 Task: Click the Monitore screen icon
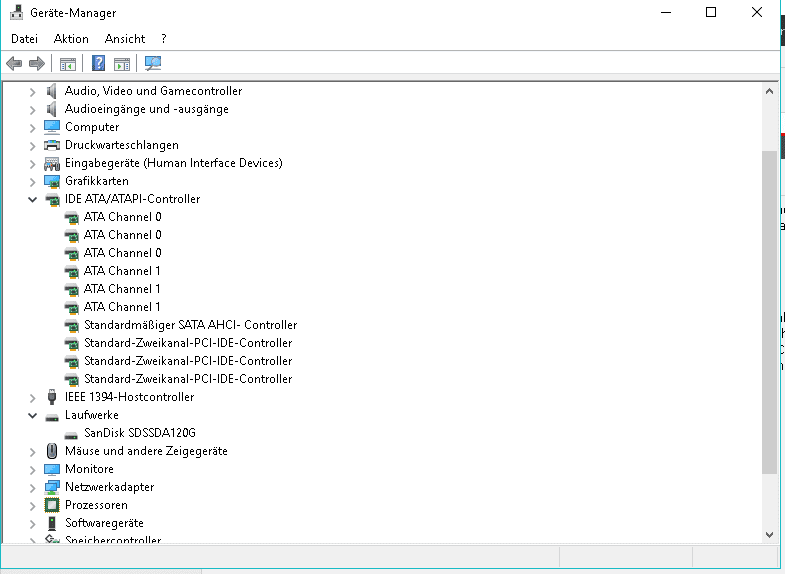click(x=52, y=469)
